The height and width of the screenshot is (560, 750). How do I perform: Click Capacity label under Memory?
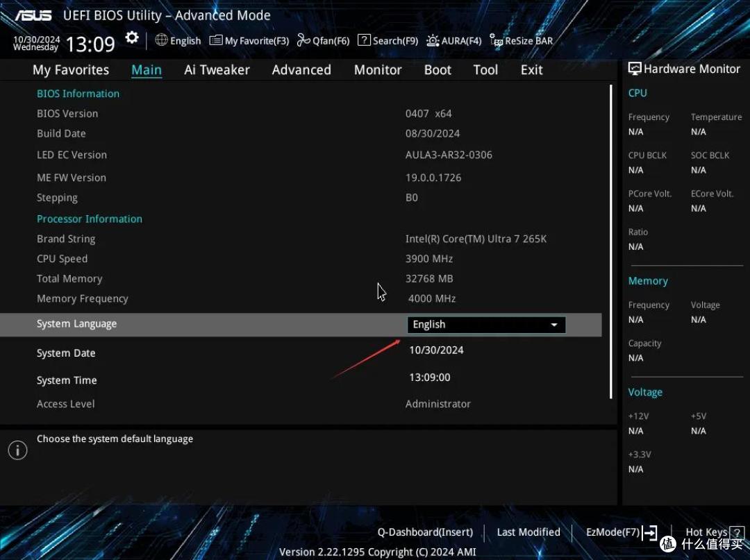point(644,343)
